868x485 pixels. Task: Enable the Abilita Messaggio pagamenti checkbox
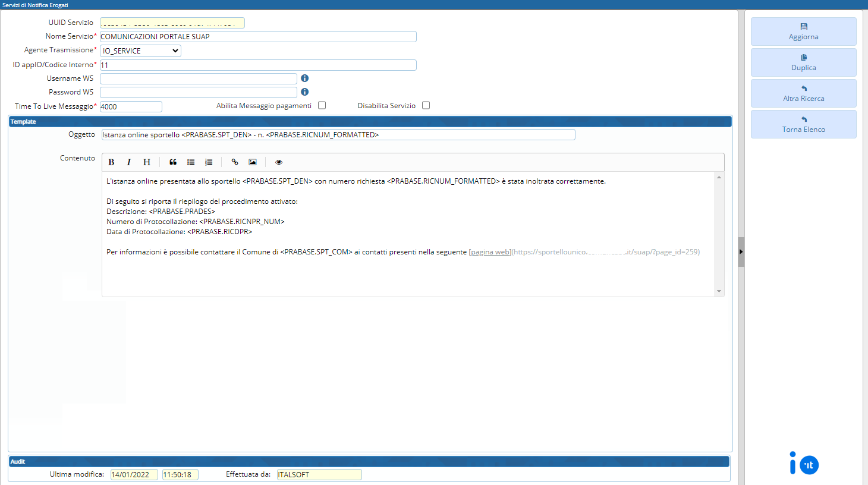tap(322, 105)
